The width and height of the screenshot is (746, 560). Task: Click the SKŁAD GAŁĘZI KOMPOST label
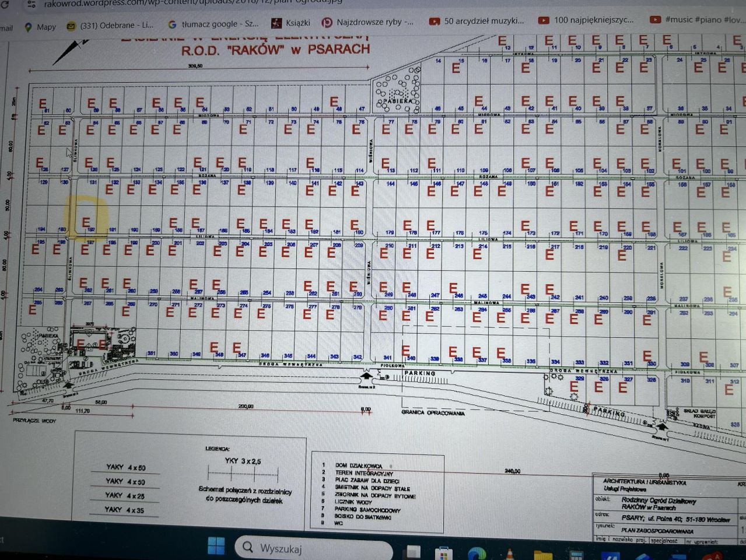699,414
